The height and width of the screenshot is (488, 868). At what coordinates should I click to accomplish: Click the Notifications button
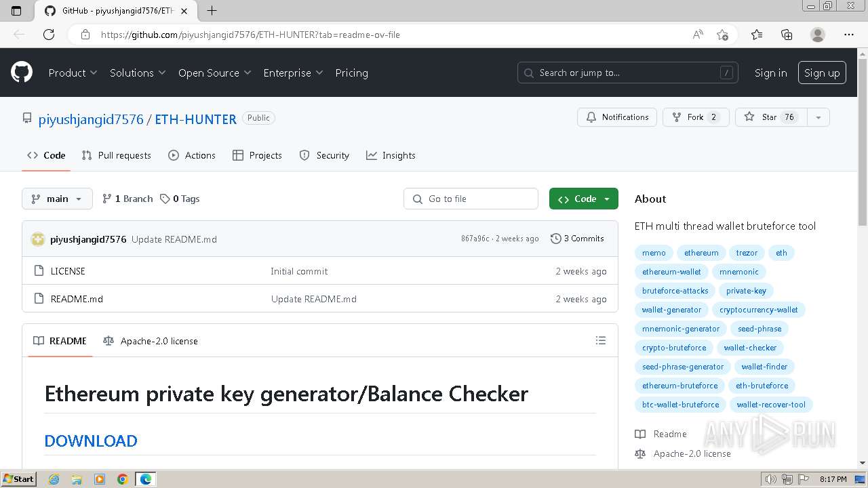pyautogui.click(x=617, y=117)
